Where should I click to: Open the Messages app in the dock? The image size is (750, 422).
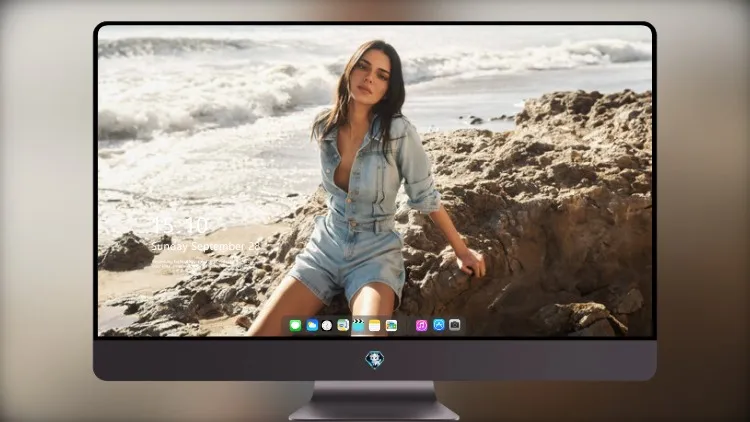pos(295,325)
